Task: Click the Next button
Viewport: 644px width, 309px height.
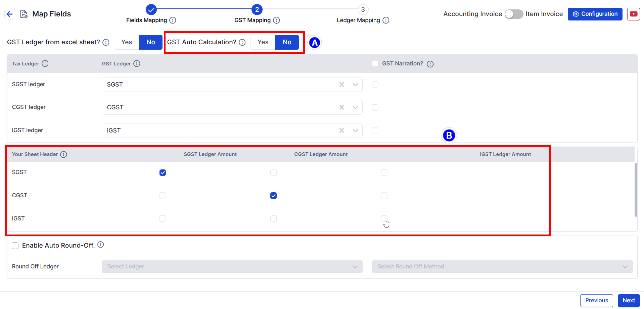Action: pyautogui.click(x=629, y=301)
